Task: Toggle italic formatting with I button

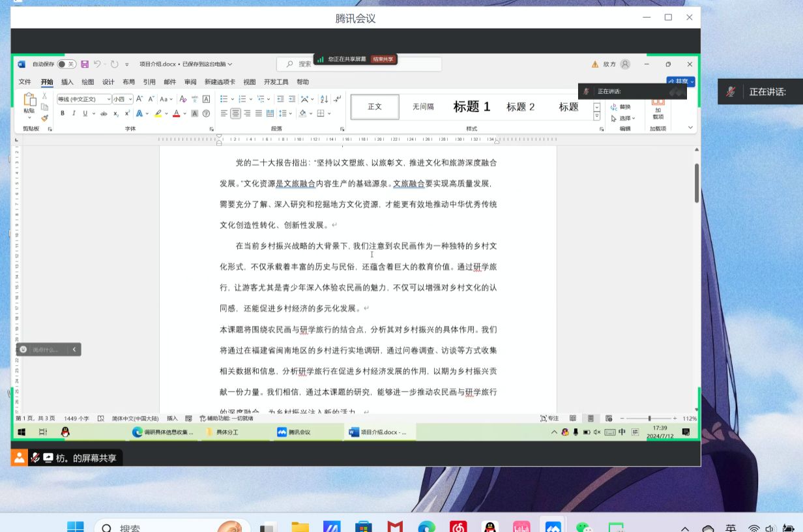Action: 74,113
